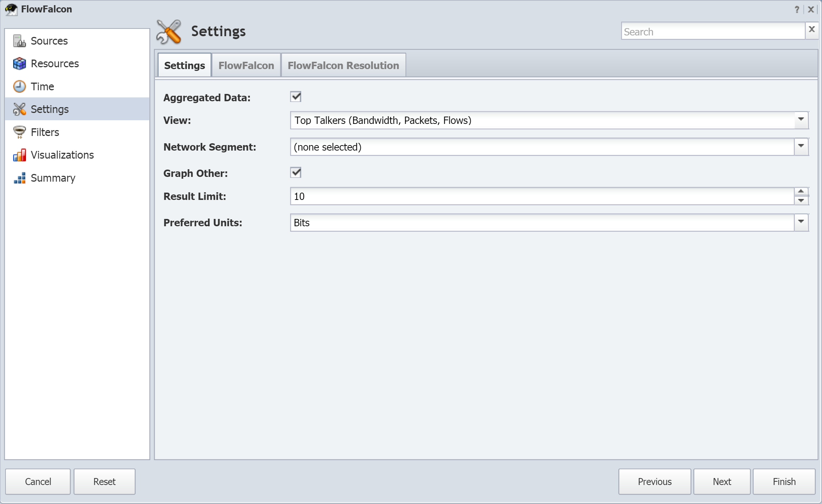Click the Graph Other label
This screenshot has height=504, width=822.
tap(195, 173)
